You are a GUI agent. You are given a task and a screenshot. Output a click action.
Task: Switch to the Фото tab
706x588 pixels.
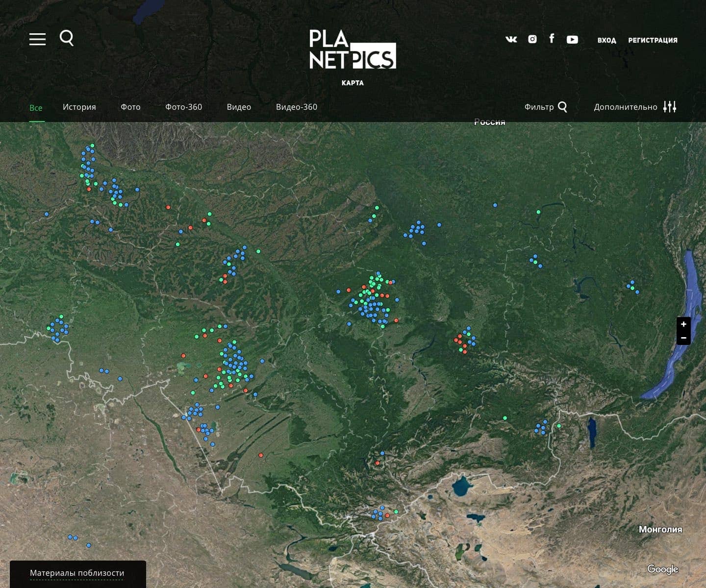[130, 107]
